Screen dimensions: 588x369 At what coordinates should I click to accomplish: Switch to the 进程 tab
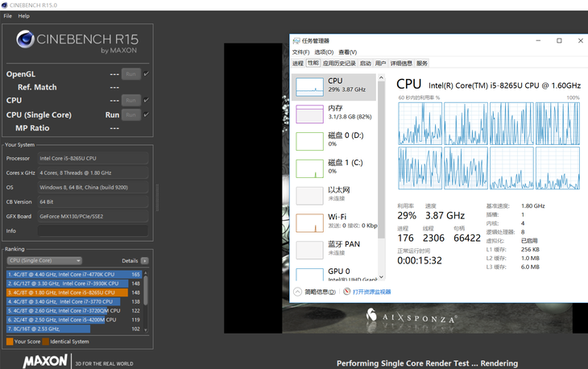(x=298, y=64)
